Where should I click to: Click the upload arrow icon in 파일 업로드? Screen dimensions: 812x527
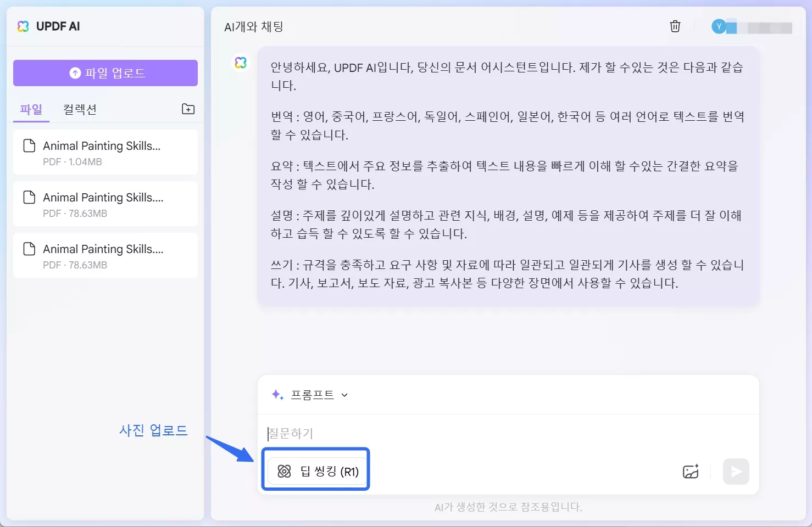click(75, 73)
